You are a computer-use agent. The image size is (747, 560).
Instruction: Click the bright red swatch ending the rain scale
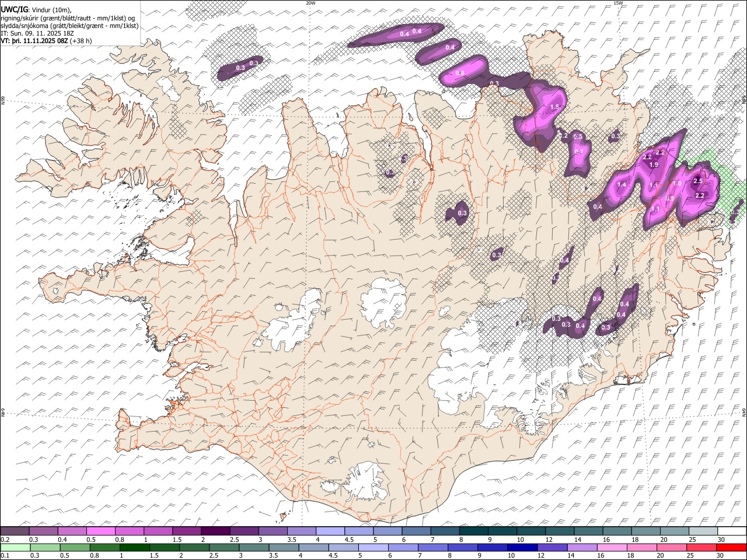(x=732, y=547)
